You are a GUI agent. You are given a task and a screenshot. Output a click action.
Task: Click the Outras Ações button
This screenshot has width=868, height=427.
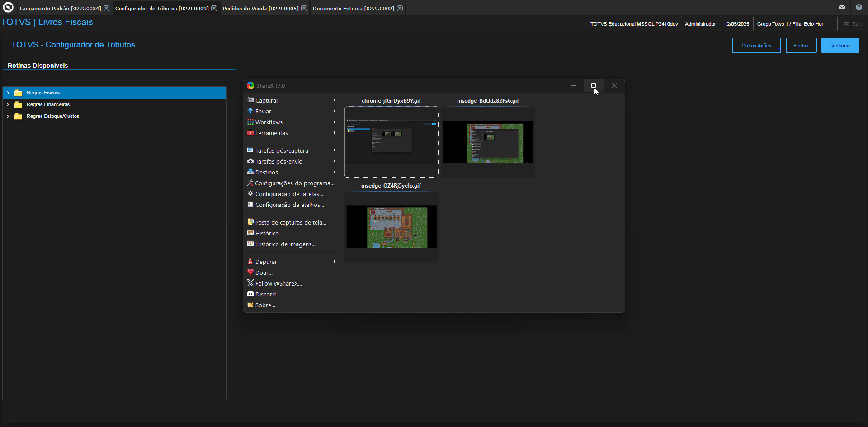pos(756,46)
